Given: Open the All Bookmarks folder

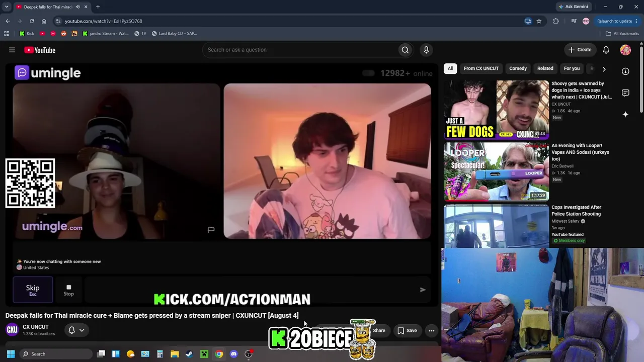Looking at the screenshot, I should click(622, 34).
